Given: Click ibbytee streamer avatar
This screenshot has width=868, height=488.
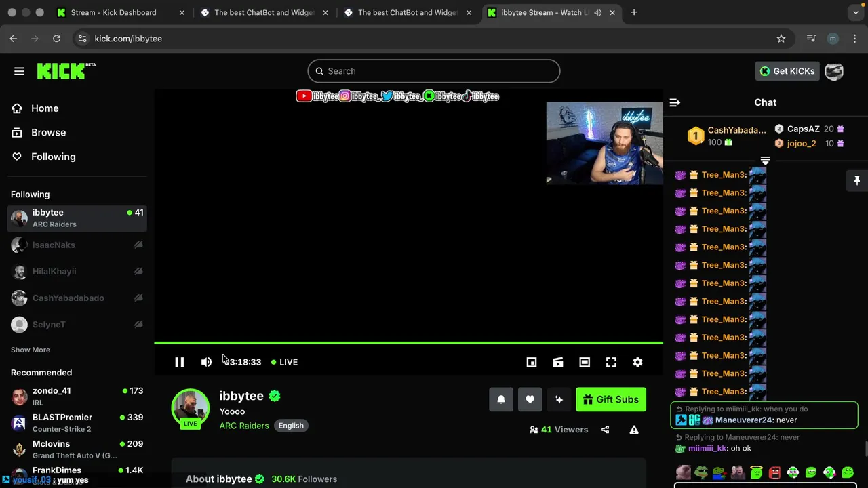Looking at the screenshot, I should click(191, 408).
